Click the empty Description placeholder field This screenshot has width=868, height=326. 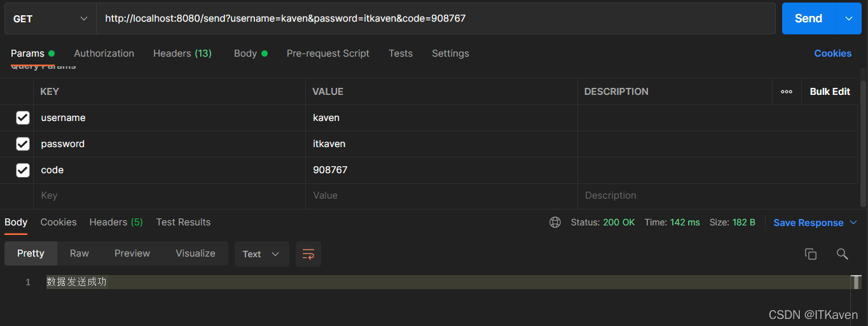point(718,195)
